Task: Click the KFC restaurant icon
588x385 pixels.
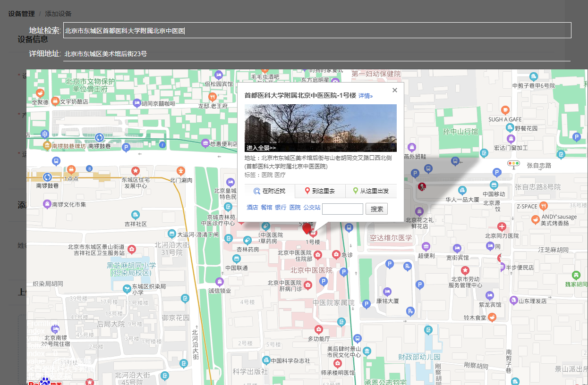Action: 422,187
